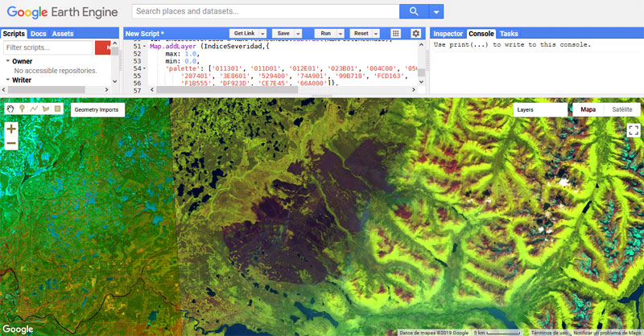Screen dimensions: 644x336
Task: Switch to the Docs tab
Action: (38, 34)
